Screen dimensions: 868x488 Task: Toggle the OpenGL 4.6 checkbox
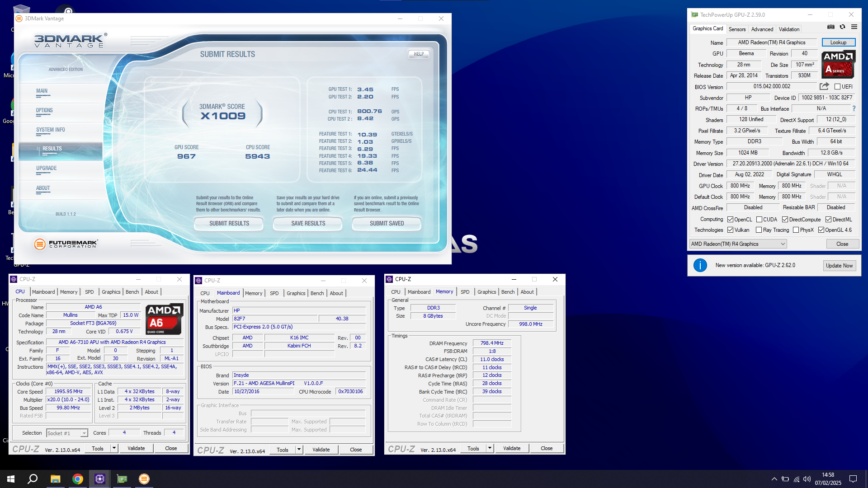(821, 230)
